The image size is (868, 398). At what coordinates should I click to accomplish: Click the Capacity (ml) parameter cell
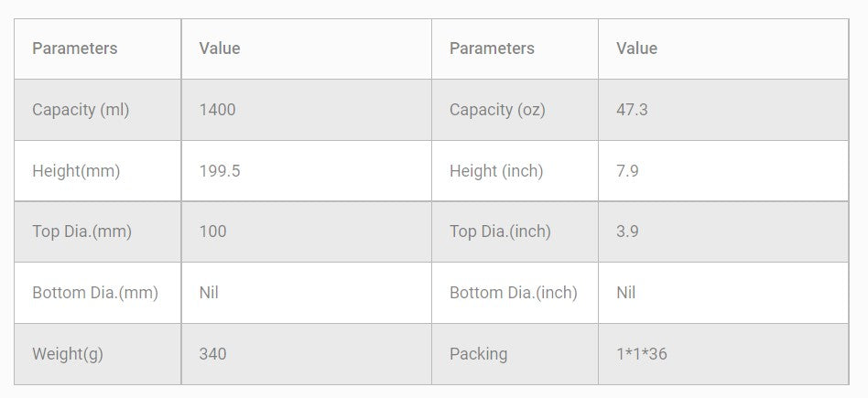pyautogui.click(x=81, y=110)
